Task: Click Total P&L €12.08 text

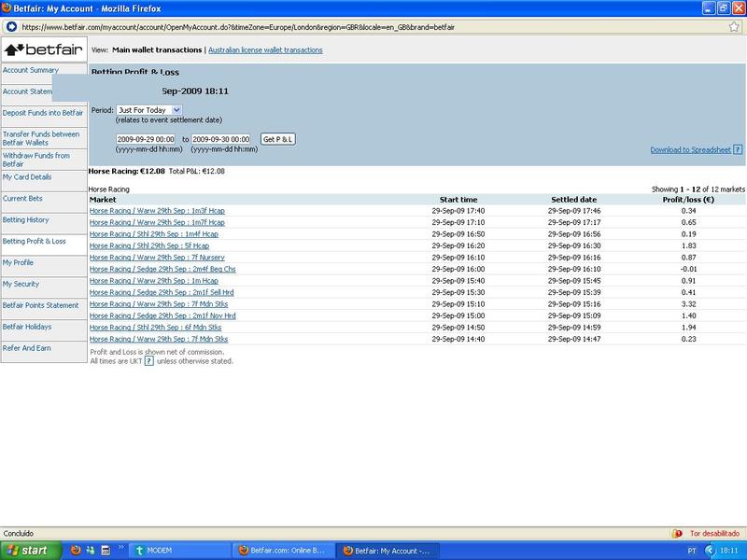Action: [x=197, y=171]
